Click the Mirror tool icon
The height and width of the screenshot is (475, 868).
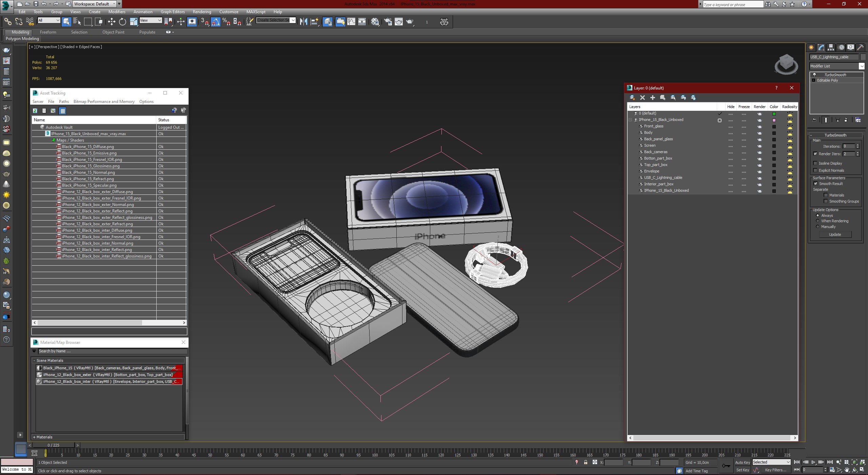[x=303, y=22]
